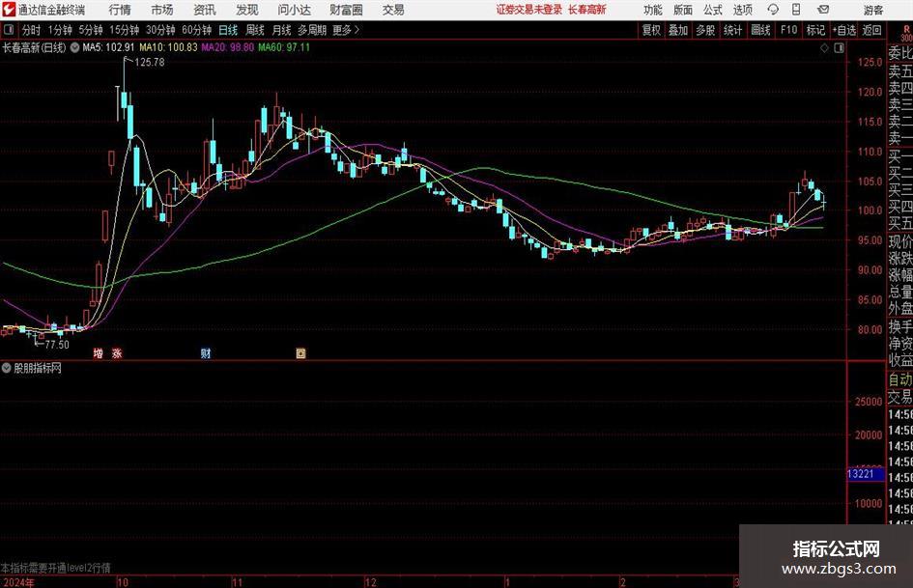Click the MA60: 97.11 indicator label
The width and height of the screenshot is (913, 588).
coord(284,47)
